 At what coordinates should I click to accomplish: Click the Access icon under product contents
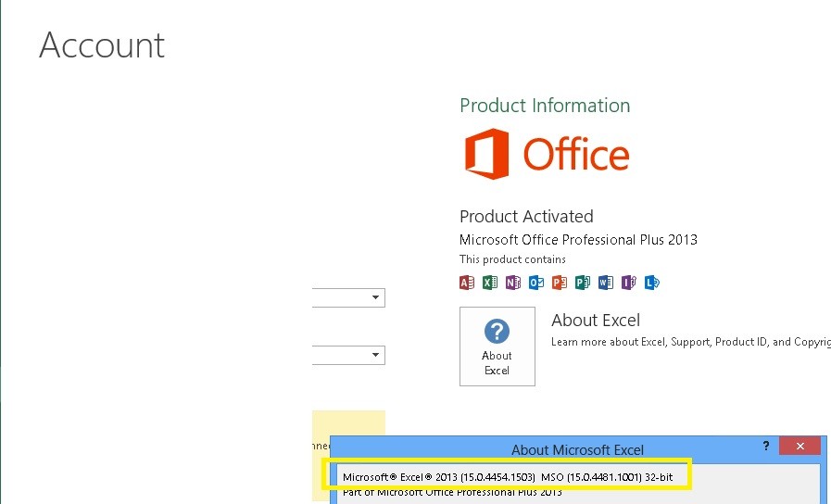click(467, 283)
